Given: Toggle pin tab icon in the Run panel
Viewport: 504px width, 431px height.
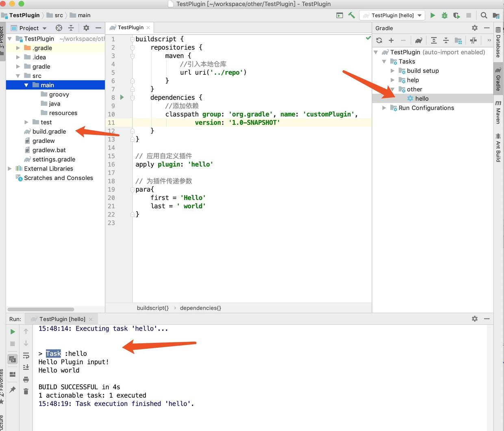Looking at the screenshot, I should [x=13, y=389].
